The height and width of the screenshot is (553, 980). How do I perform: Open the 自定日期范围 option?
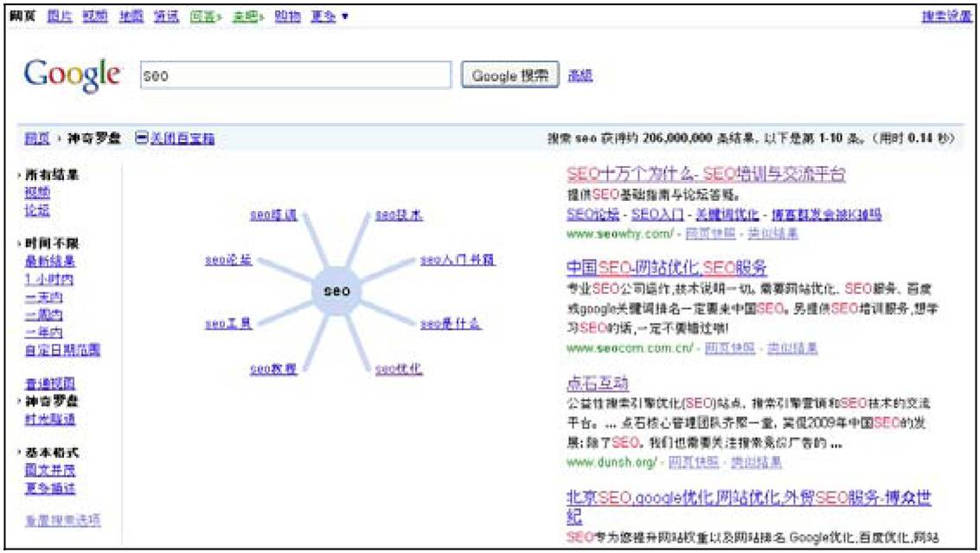[x=62, y=349]
